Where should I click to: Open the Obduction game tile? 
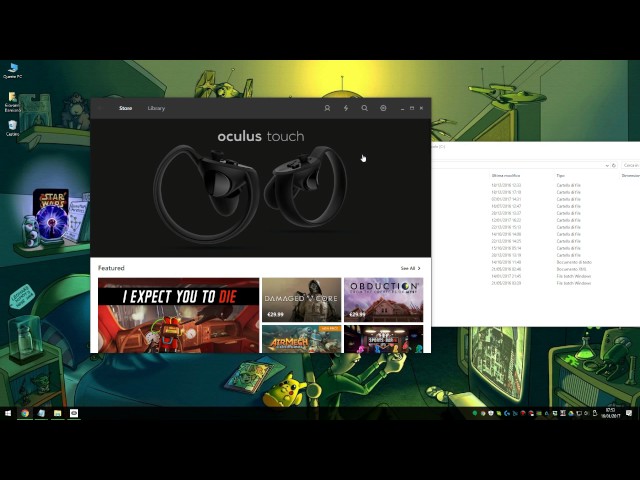[383, 300]
